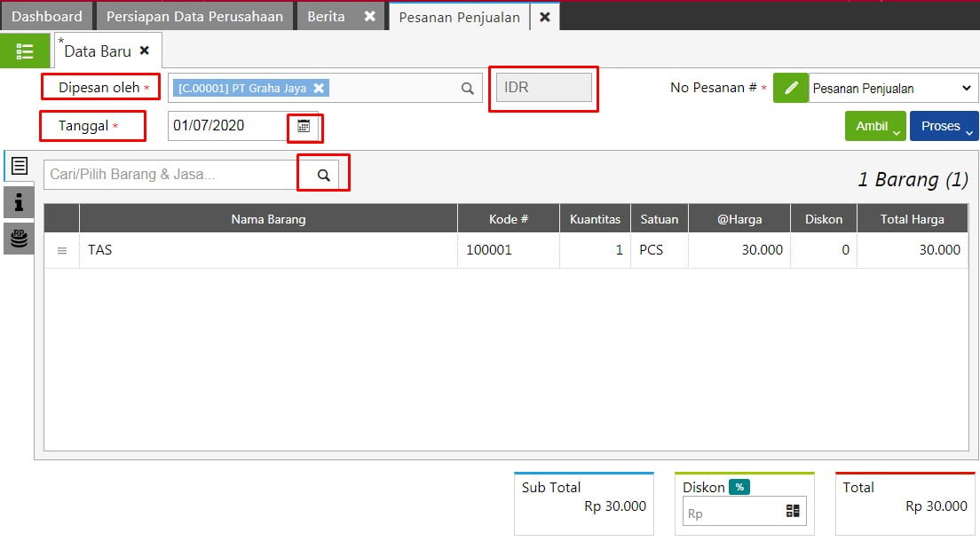The height and width of the screenshot is (541, 980).
Task: Edit order number with green pencil icon
Action: coord(791,88)
